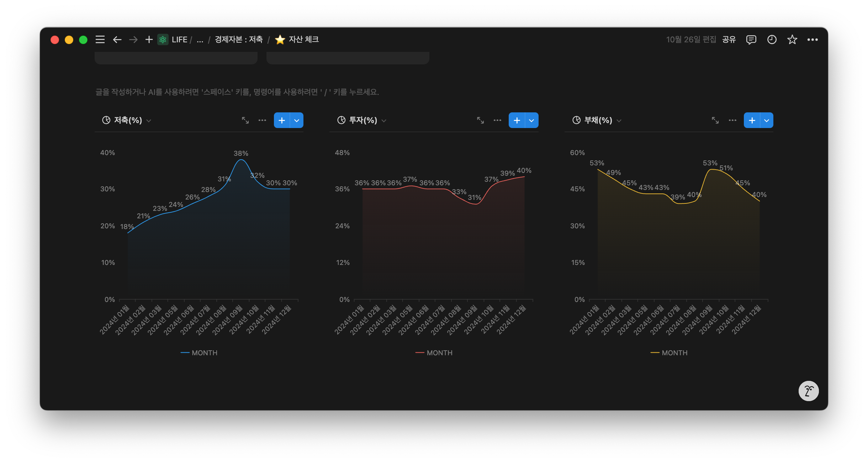
Task: Open dropdown arrow beside 투자(%) new button
Action: pyautogui.click(x=531, y=120)
